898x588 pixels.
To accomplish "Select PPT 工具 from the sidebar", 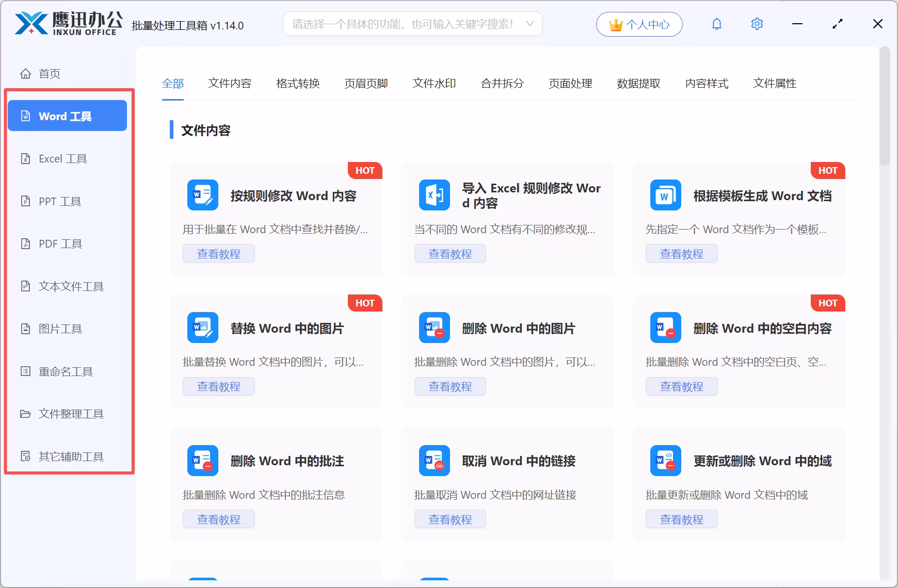I will coord(59,201).
